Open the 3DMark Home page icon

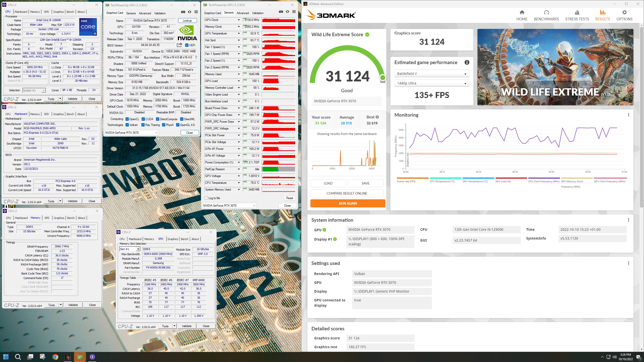click(522, 12)
